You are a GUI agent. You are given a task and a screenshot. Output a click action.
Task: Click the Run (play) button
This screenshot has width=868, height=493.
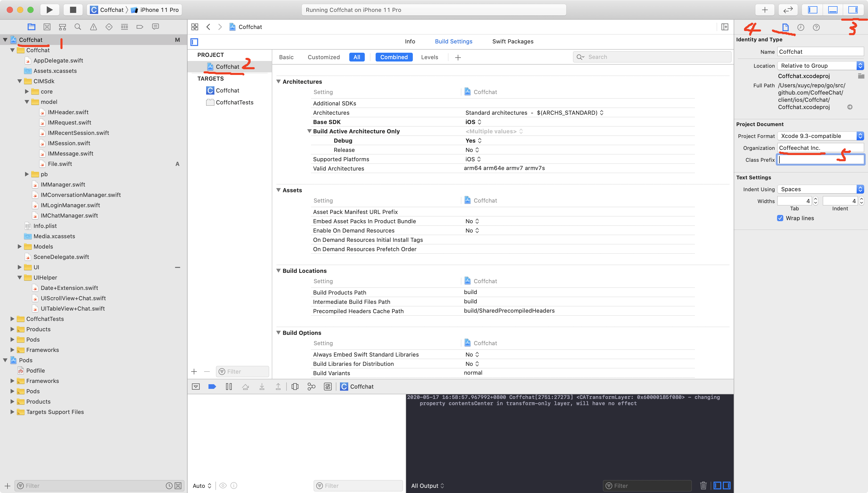pyautogui.click(x=49, y=10)
